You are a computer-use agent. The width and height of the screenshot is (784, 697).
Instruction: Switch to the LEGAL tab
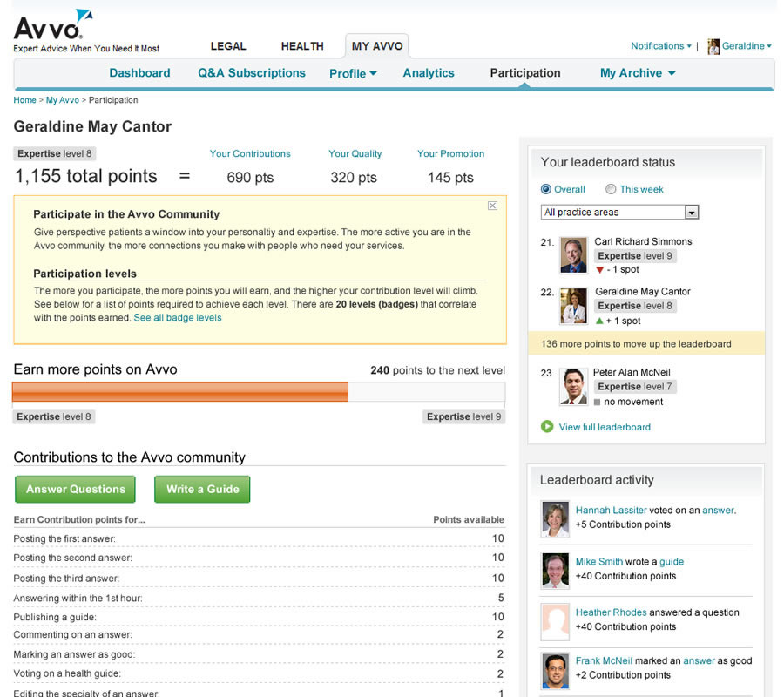pos(228,46)
